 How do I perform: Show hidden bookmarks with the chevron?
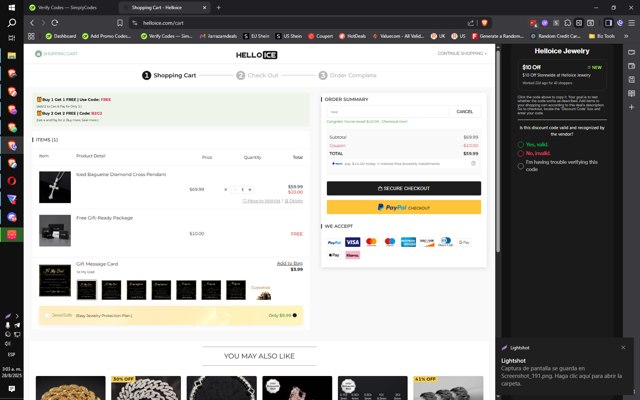626,36
